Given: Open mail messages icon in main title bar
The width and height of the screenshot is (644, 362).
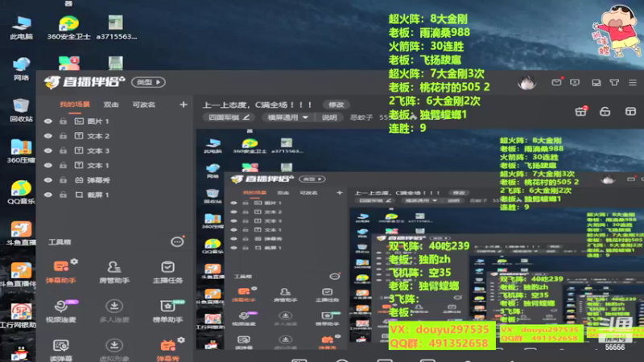Looking at the screenshot, I should tap(556, 83).
